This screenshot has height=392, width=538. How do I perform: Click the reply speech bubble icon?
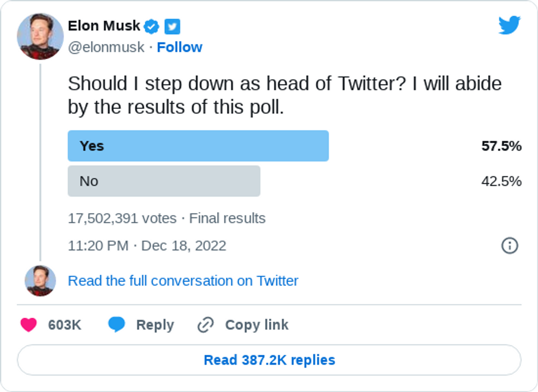(x=116, y=325)
